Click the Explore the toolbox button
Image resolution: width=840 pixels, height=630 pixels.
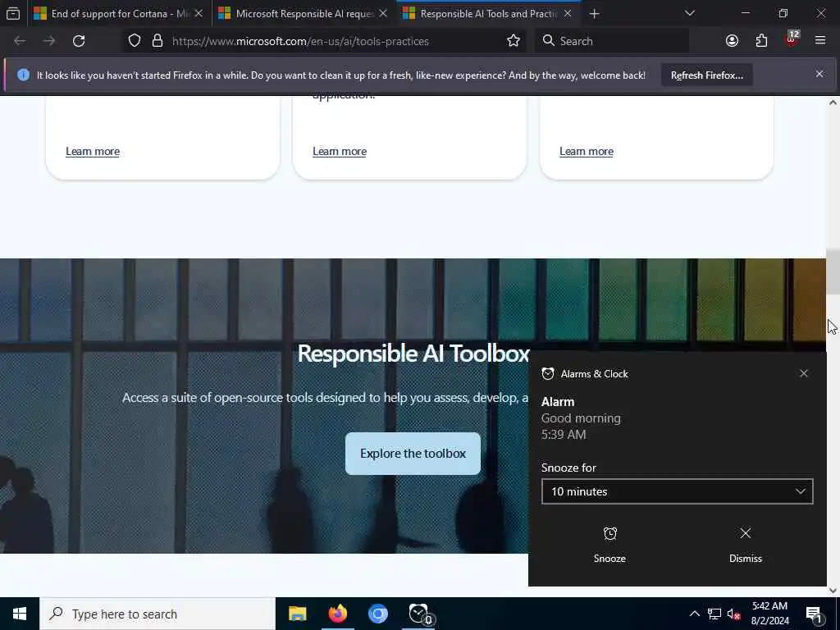(x=413, y=454)
